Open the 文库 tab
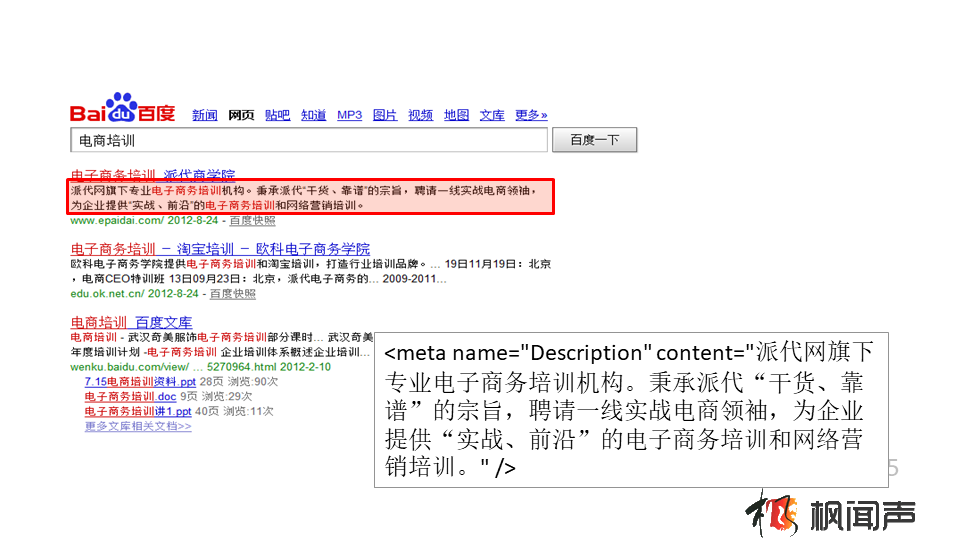960x540 pixels. [492, 115]
